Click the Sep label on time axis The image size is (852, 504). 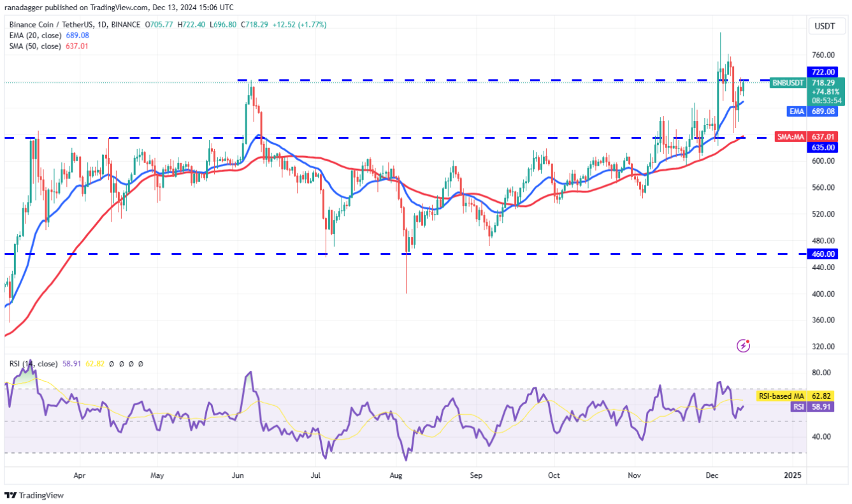475,475
